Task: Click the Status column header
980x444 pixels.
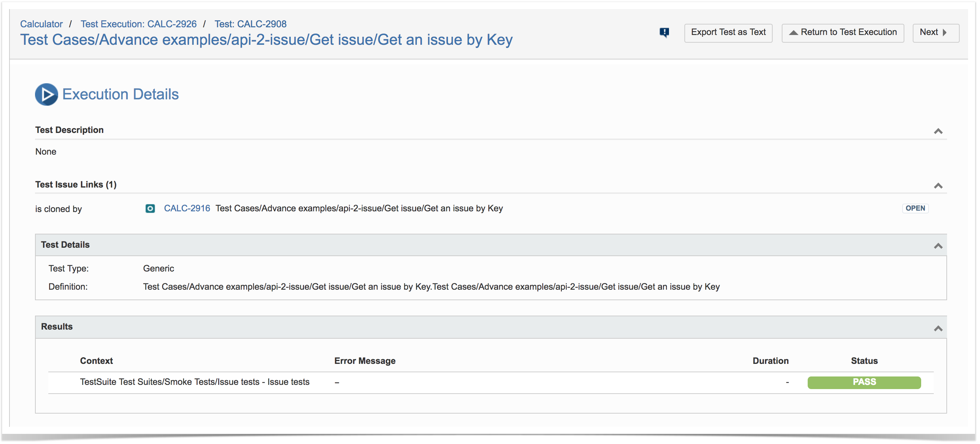Action: pos(864,361)
